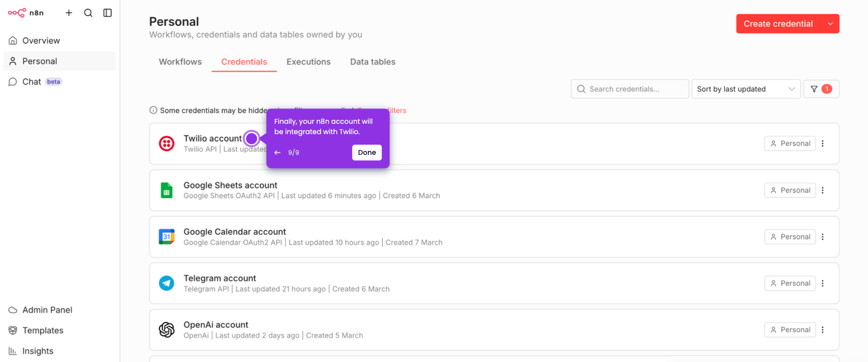Focus the Search credentials field
The image size is (868, 362).
point(630,89)
